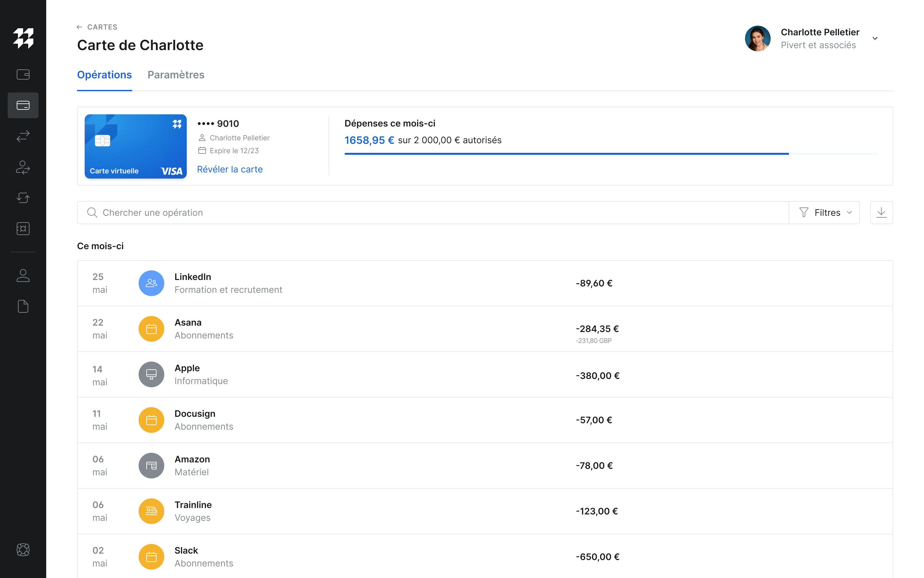Open the user profile sidebar icon
The image size is (924, 578).
(23, 276)
